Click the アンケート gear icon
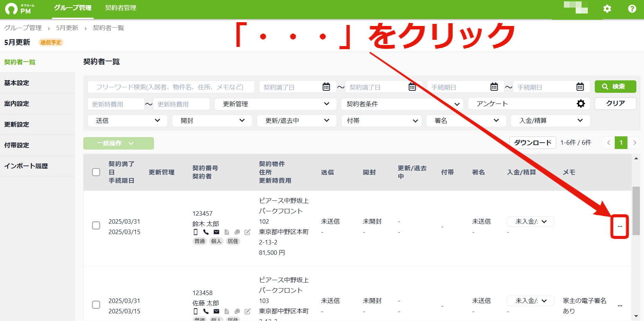This screenshot has width=644, height=321. pyautogui.click(x=581, y=104)
